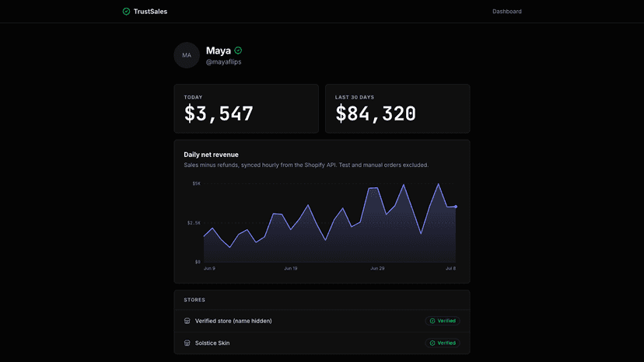Click the STORES section header
This screenshot has width=644, height=362.
pos(194,300)
